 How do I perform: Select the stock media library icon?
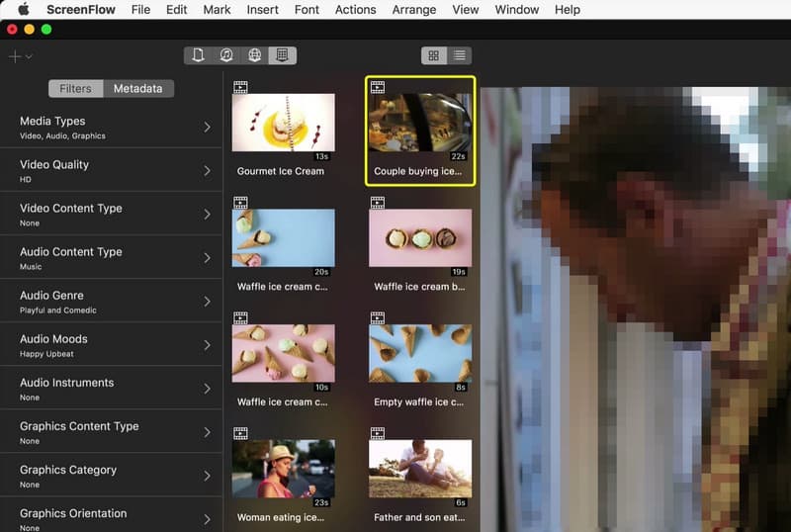click(282, 55)
